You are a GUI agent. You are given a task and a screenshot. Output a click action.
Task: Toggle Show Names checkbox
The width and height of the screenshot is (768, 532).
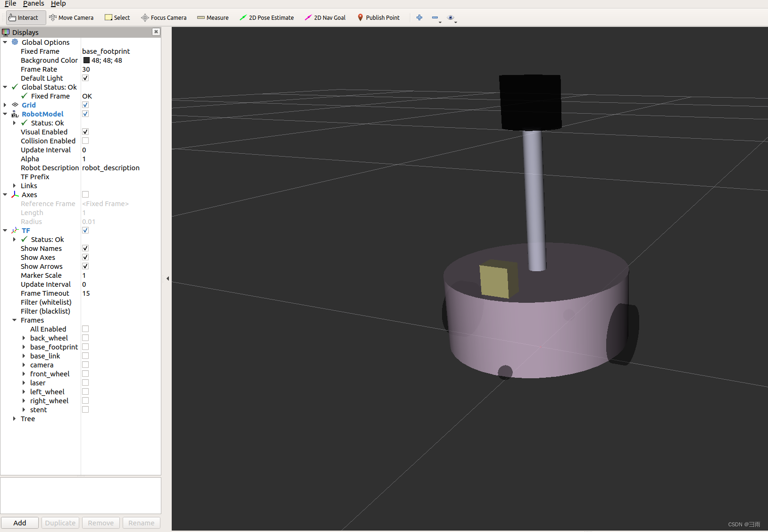[85, 248]
